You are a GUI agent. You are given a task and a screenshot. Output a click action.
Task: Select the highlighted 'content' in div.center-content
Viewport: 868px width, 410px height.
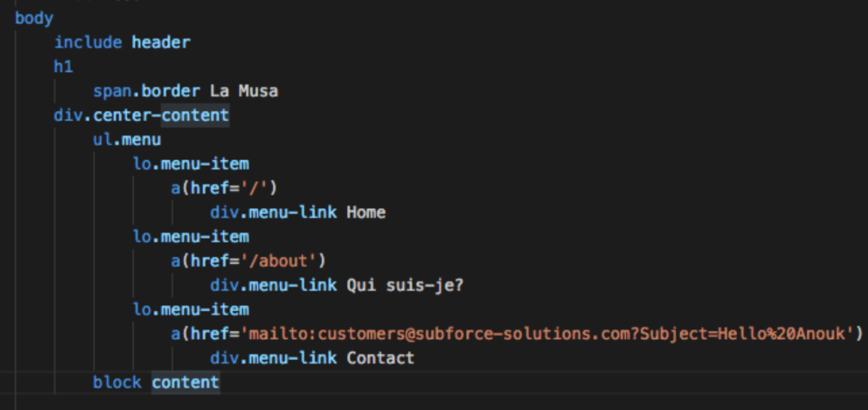coord(195,115)
